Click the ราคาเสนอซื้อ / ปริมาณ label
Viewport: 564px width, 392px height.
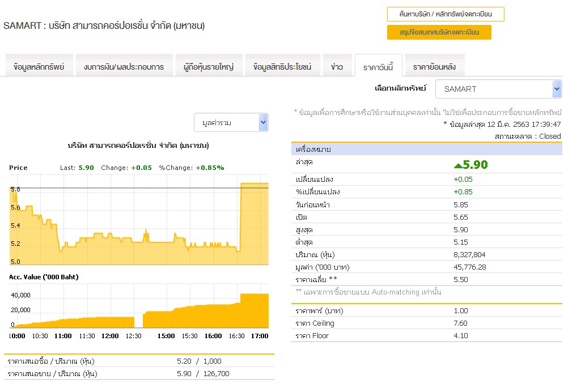50,361
